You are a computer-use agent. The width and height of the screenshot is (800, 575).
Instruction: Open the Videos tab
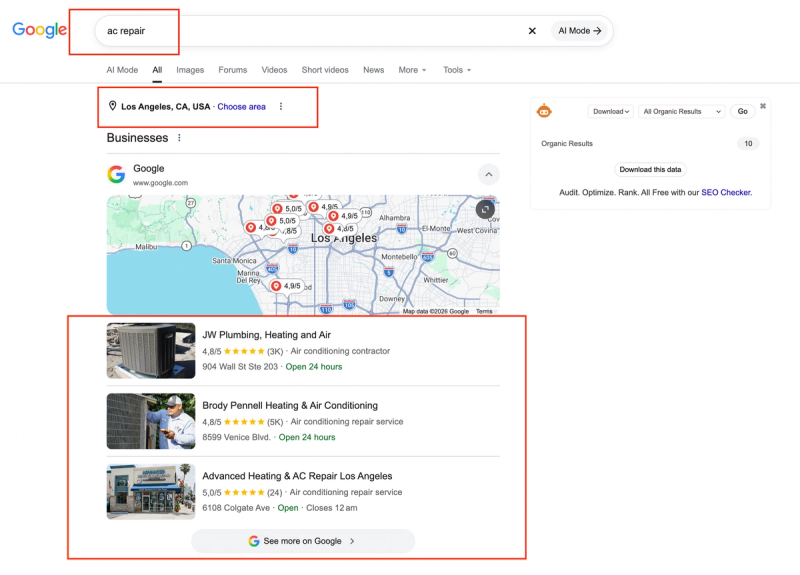pyautogui.click(x=274, y=70)
